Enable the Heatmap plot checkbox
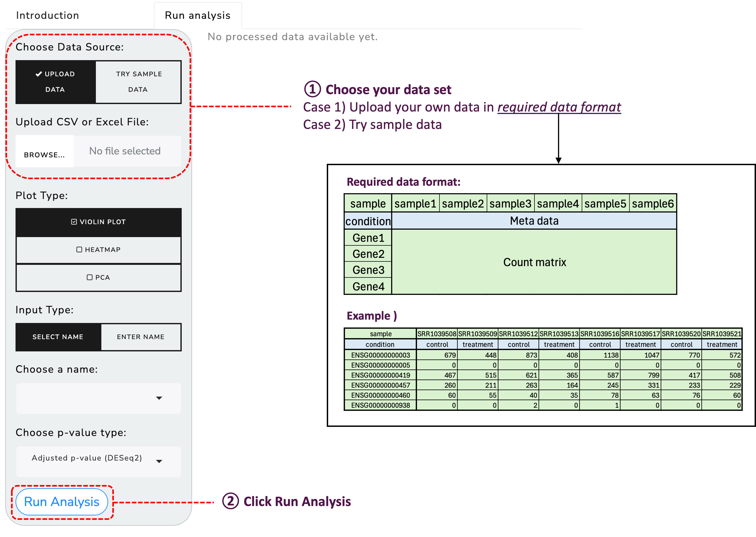The height and width of the screenshot is (537, 756). [99, 250]
